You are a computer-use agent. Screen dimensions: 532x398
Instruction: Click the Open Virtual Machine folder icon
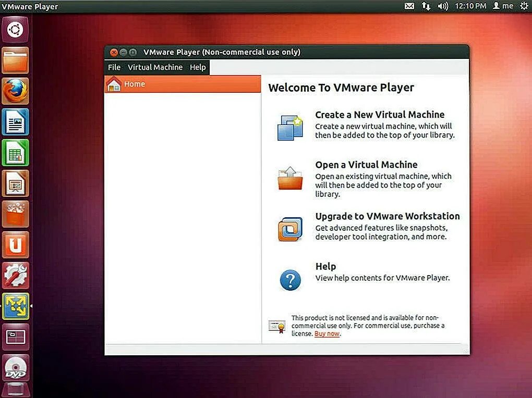290,178
